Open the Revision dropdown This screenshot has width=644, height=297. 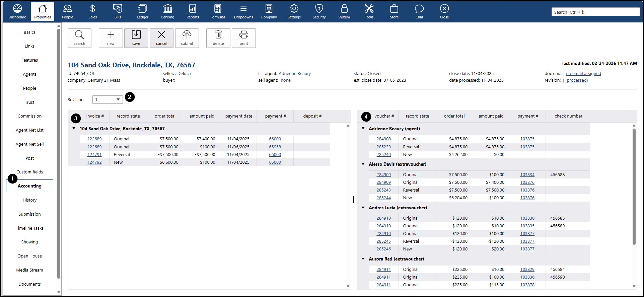[108, 100]
